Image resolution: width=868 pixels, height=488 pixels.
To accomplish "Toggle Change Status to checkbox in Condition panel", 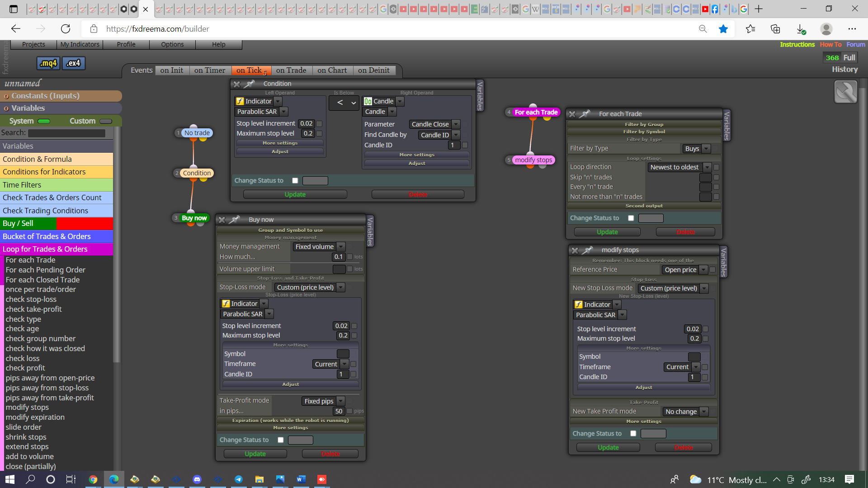I will click(x=295, y=181).
